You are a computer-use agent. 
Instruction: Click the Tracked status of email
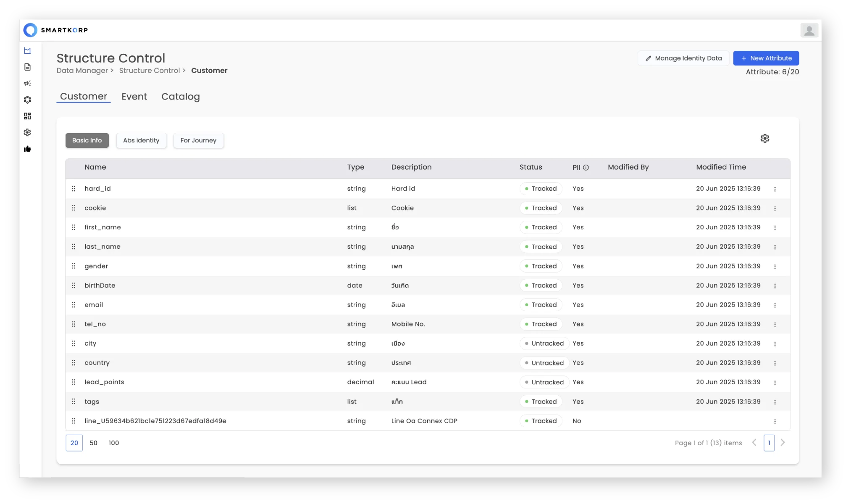[541, 304]
